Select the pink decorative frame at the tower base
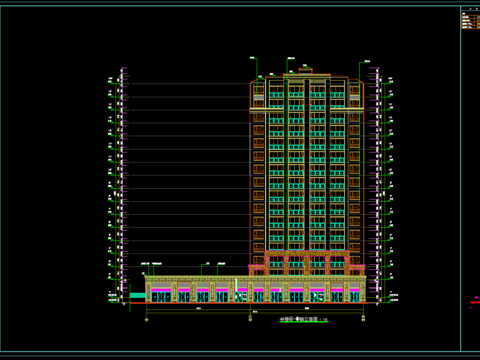The image size is (480, 360). [x=307, y=263]
